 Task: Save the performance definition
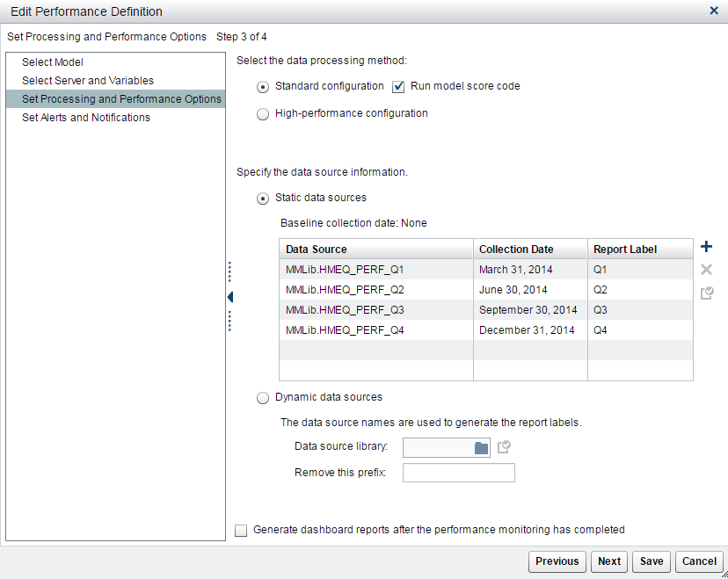(651, 561)
